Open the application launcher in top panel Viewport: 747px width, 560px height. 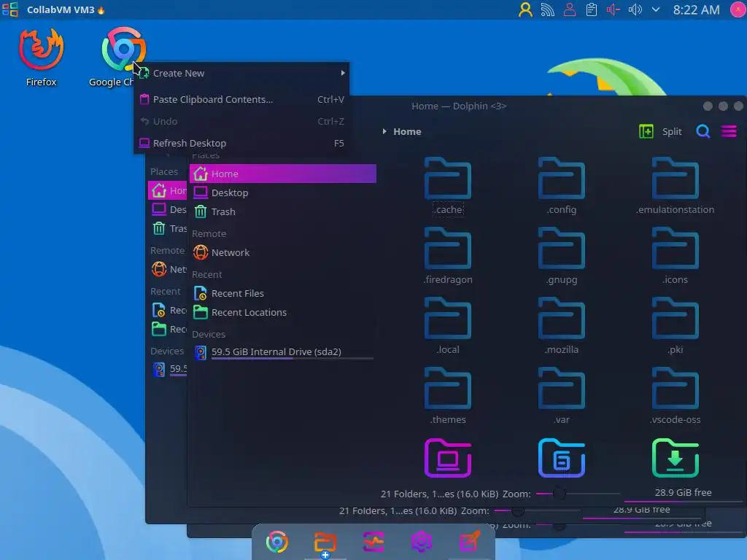10,9
